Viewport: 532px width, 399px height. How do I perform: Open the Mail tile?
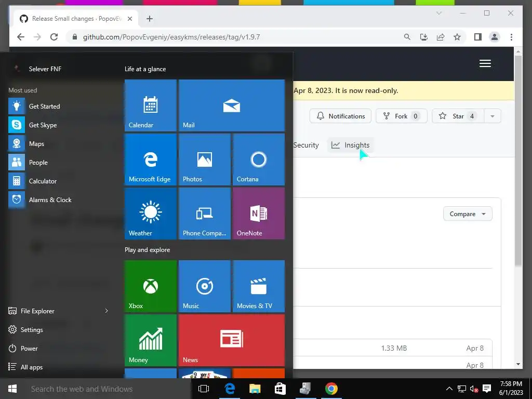[231, 105]
